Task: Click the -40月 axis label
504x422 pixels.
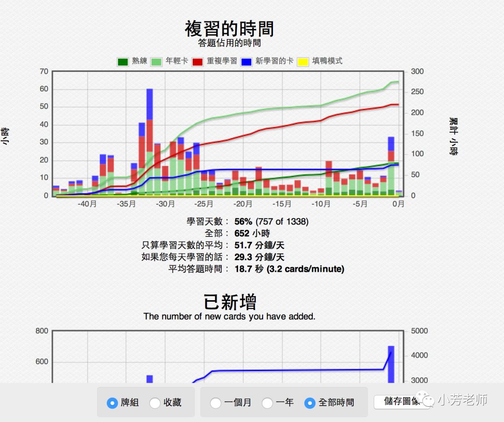Action: coord(87,204)
